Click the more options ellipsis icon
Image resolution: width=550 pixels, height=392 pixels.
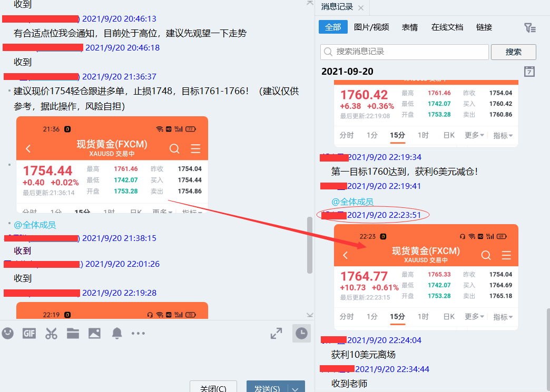tap(137, 333)
